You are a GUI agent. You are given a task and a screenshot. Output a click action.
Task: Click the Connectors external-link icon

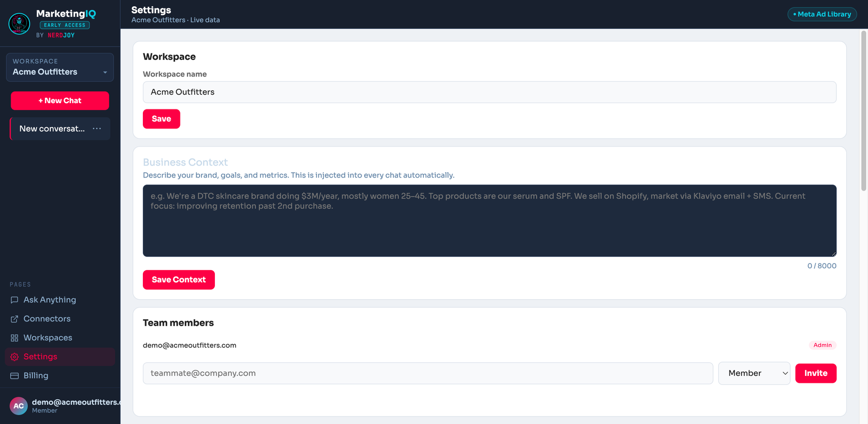coord(14,319)
